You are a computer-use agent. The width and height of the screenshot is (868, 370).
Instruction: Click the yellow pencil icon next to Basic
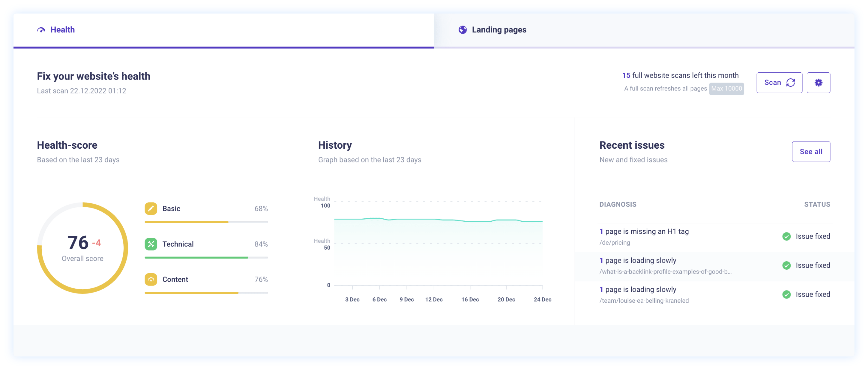click(151, 208)
